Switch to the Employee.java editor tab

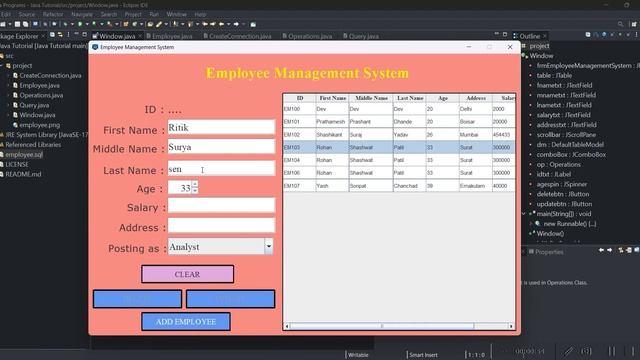pyautogui.click(x=169, y=36)
